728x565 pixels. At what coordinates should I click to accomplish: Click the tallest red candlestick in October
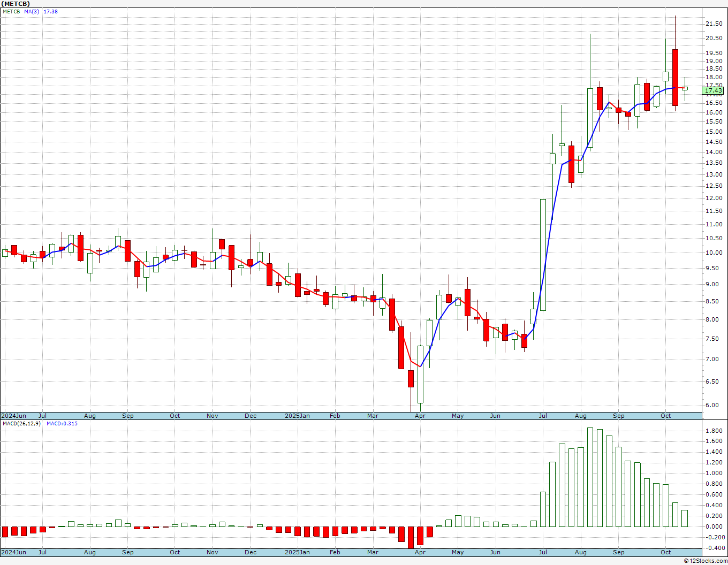[676, 78]
